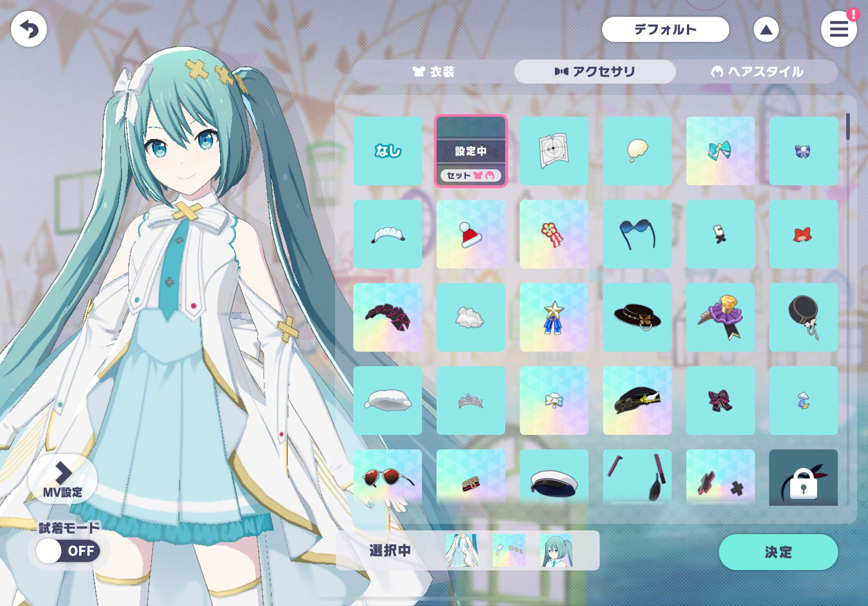
Task: Select the target map accessory
Action: [554, 151]
